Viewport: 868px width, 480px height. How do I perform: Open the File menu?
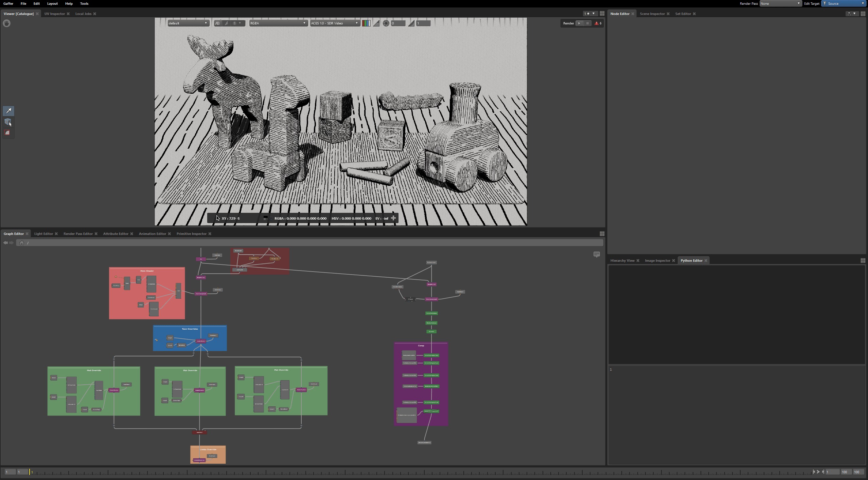click(x=23, y=3)
